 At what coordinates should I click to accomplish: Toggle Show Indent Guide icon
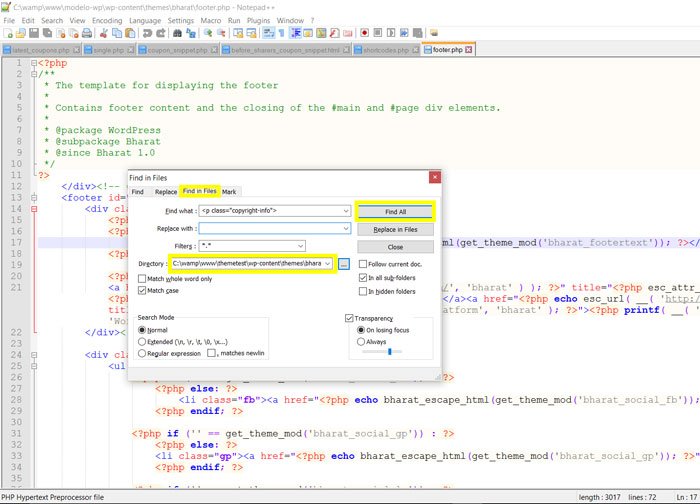point(295,33)
